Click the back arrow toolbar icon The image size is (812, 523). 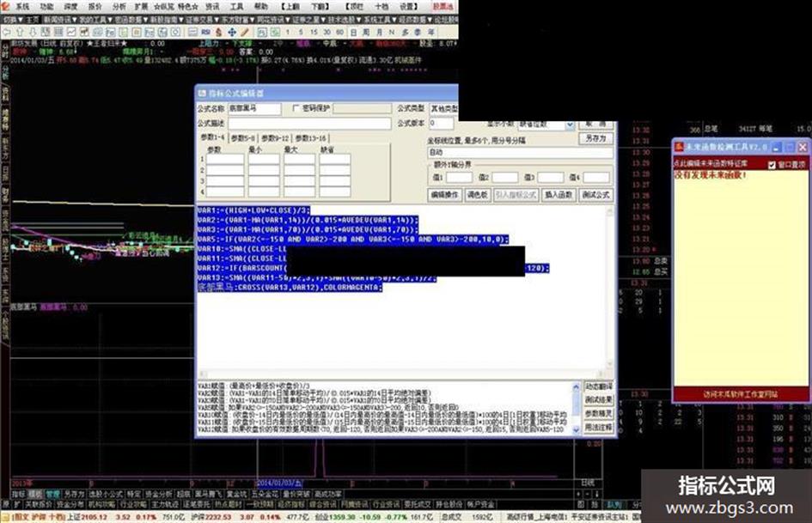pyautogui.click(x=7, y=32)
